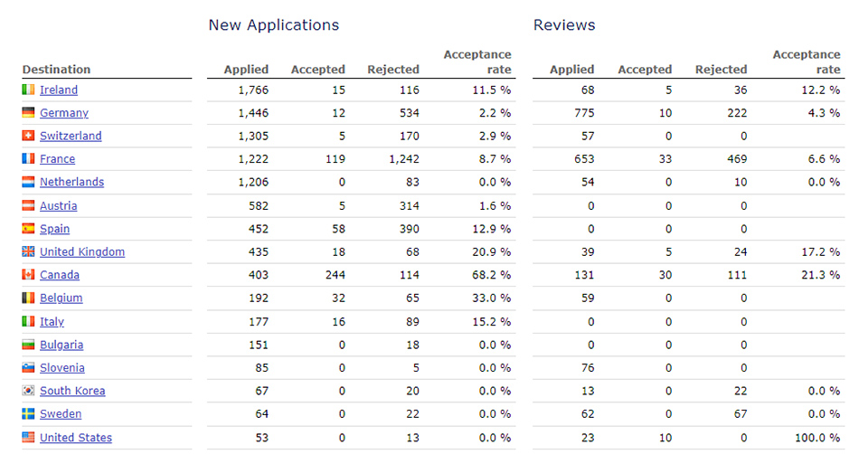
Task: Click Canada's 68.2 % acceptance rate cell
Action: click(491, 275)
